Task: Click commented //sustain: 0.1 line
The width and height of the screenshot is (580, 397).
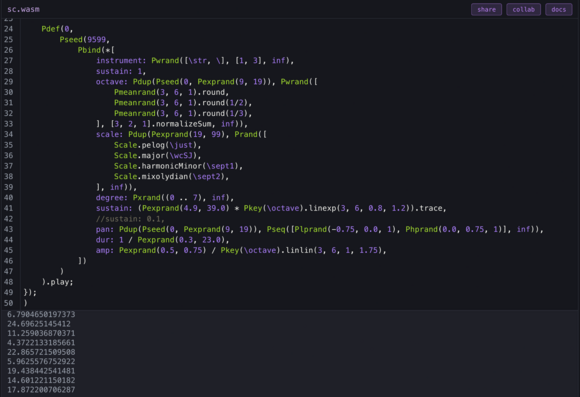Action: [x=130, y=219]
